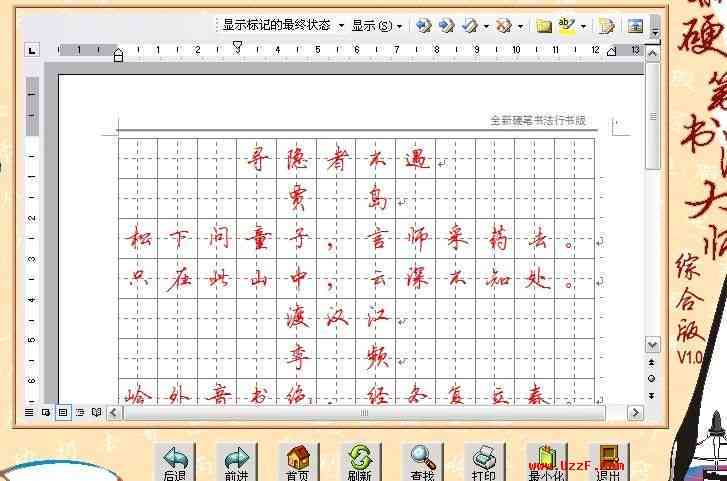Click the vertical ruler on the left side
Viewport: 727px width, 481px height.
coord(32,239)
